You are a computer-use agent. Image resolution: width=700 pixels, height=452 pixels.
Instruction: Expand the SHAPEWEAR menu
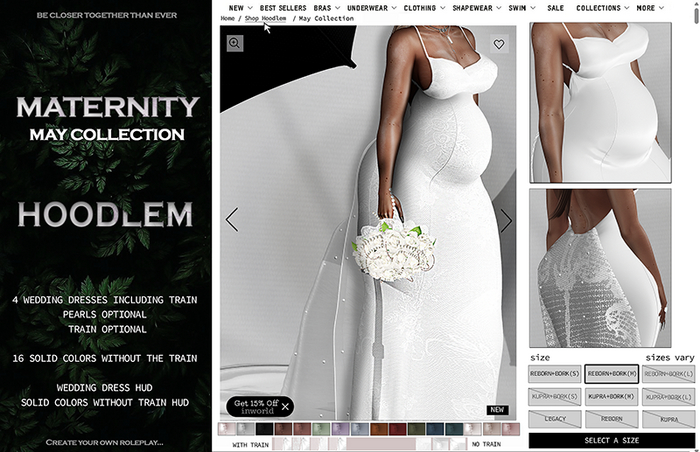[x=476, y=8]
